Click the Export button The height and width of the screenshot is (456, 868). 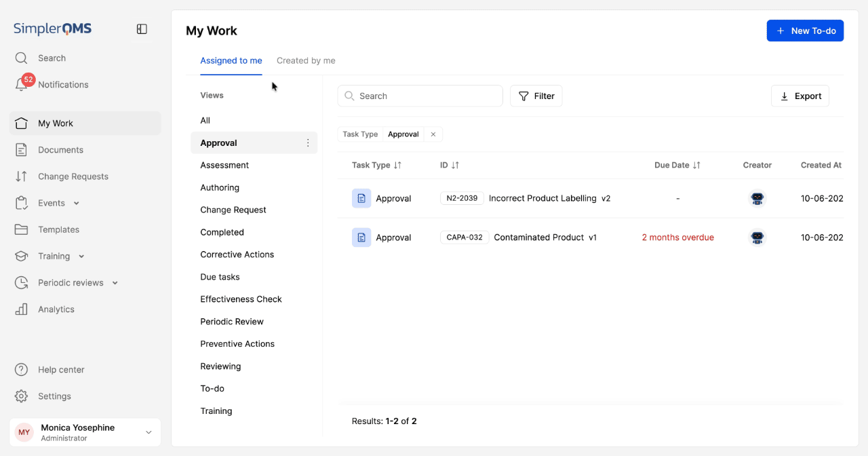(800, 96)
